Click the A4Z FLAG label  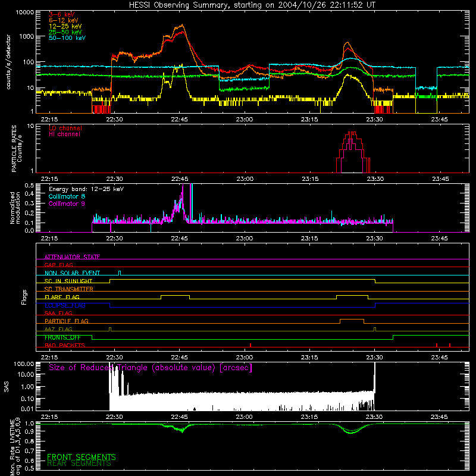pos(58,329)
